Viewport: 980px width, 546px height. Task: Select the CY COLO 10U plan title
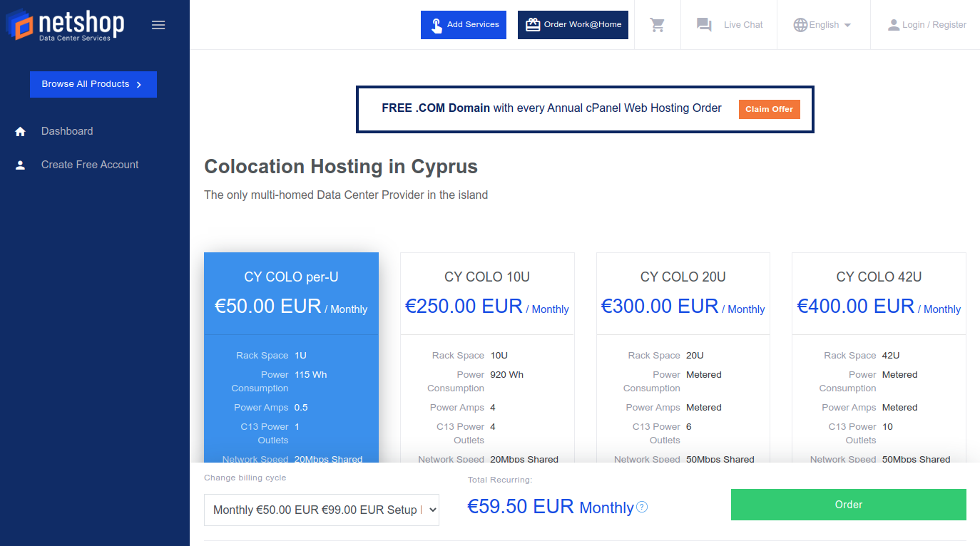487,277
